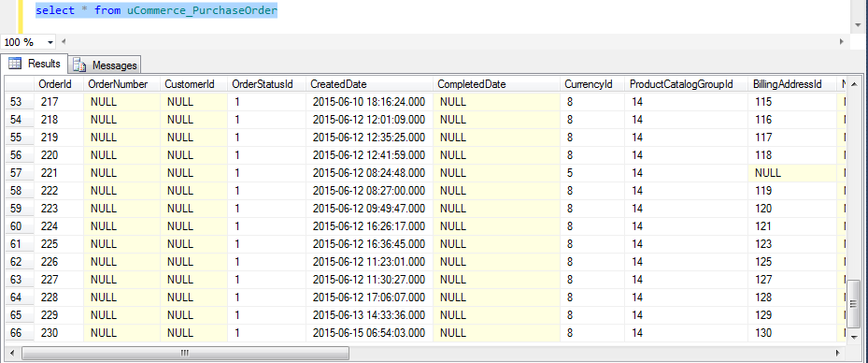Click the BillingAddressId column header

point(792,84)
